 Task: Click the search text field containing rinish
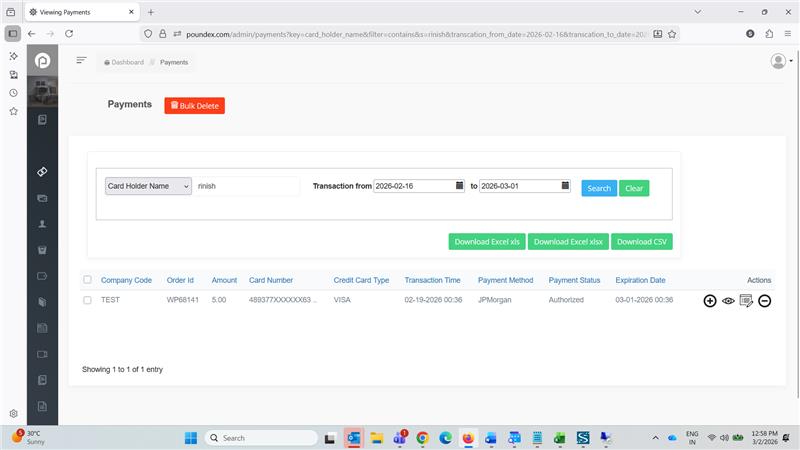(x=246, y=187)
